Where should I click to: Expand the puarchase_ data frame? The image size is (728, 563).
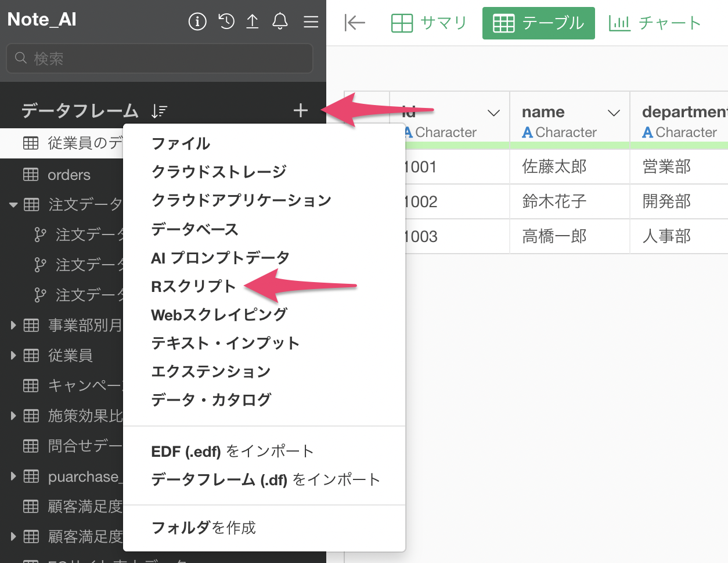pyautogui.click(x=13, y=477)
